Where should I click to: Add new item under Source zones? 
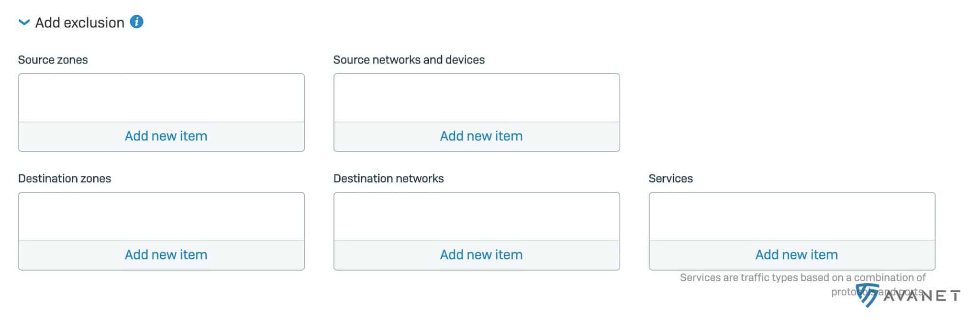pyautogui.click(x=166, y=136)
